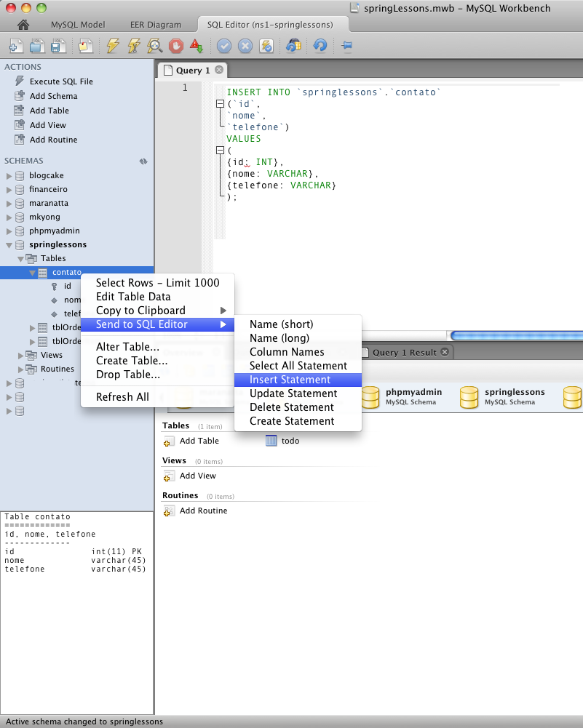This screenshot has width=583, height=728.
Task: Toggle the auto-commit mode icon
Action: pos(266,46)
